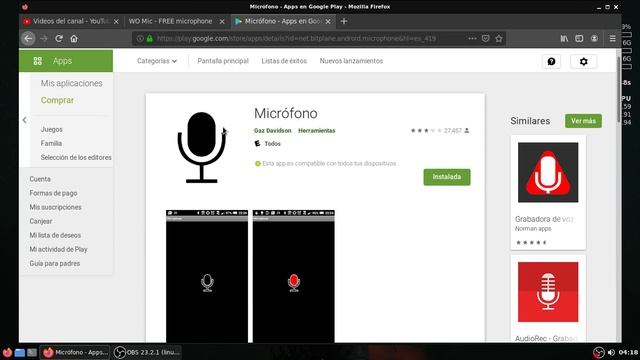Screen dimensions: 640x360
Task: Click the 04:18 taskbar clock
Action: pos(628,352)
